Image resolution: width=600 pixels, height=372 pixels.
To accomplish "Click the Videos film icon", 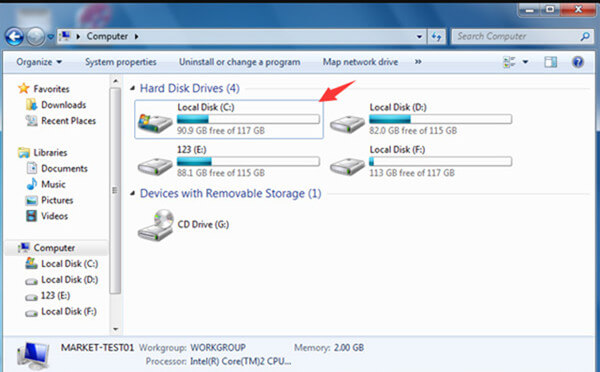I will [x=31, y=216].
